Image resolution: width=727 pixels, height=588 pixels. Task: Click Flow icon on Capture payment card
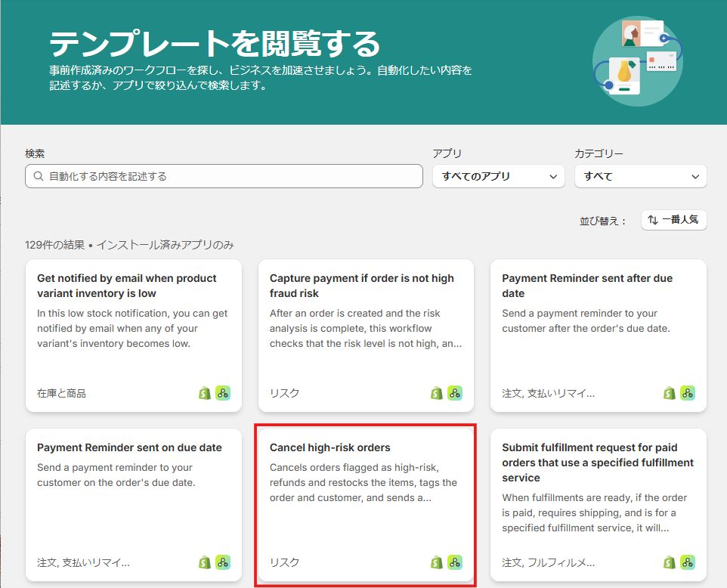pyautogui.click(x=455, y=393)
